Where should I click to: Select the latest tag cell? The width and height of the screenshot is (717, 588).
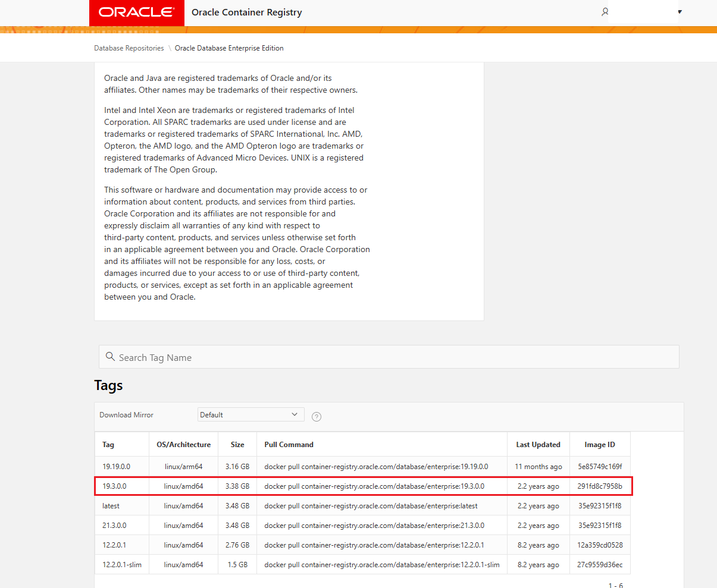coord(111,506)
